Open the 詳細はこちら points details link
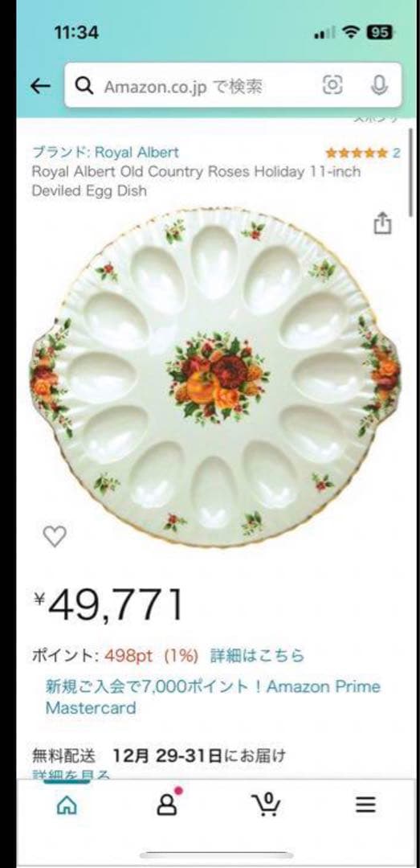The height and width of the screenshot is (868, 420). (257, 656)
